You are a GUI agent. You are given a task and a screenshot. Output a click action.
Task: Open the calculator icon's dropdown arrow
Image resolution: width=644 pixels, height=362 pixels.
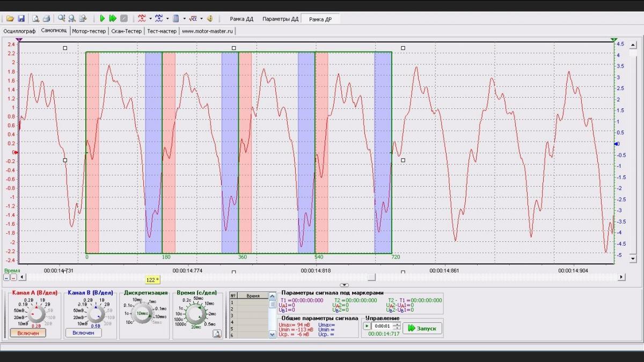pos(184,18)
